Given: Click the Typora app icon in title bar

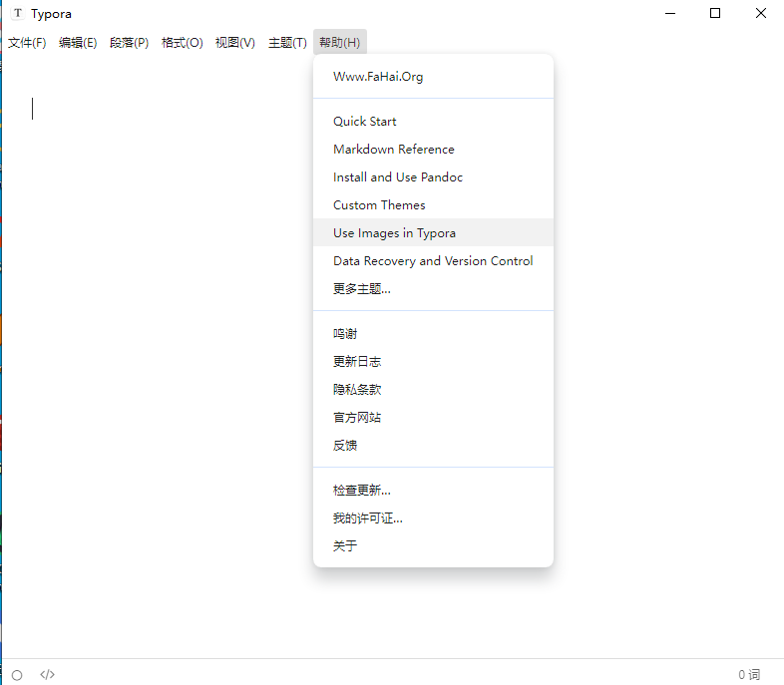Looking at the screenshot, I should click(x=18, y=14).
